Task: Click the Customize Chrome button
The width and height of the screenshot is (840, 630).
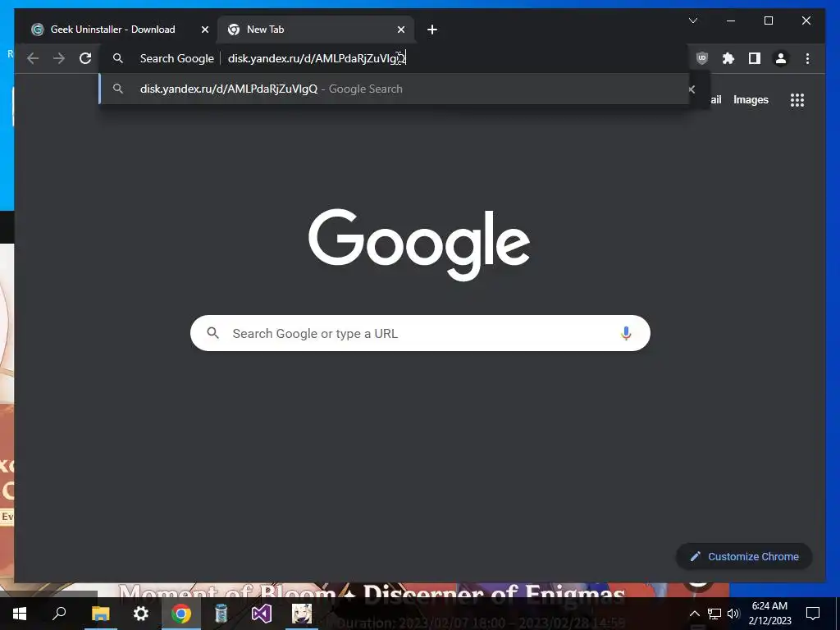Action: point(744,557)
